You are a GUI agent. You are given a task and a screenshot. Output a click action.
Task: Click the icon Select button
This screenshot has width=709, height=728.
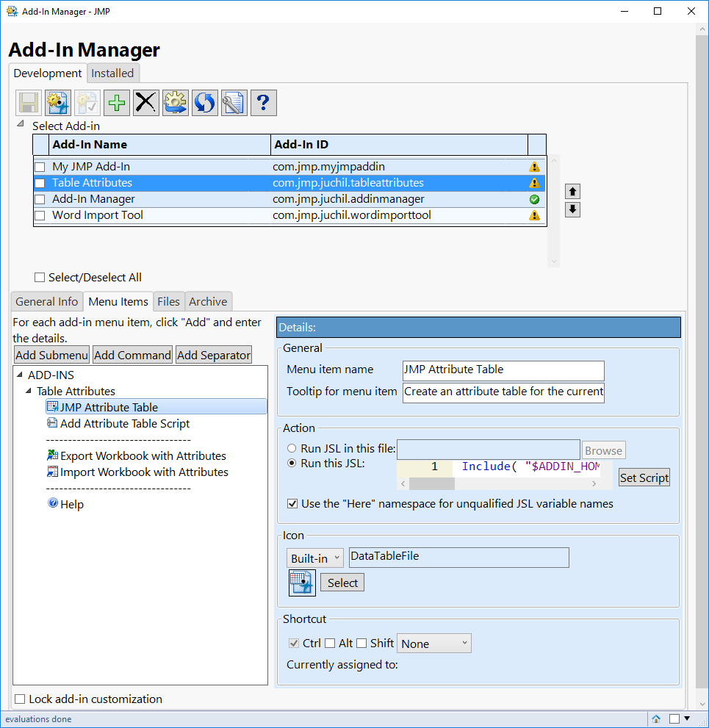click(x=342, y=583)
